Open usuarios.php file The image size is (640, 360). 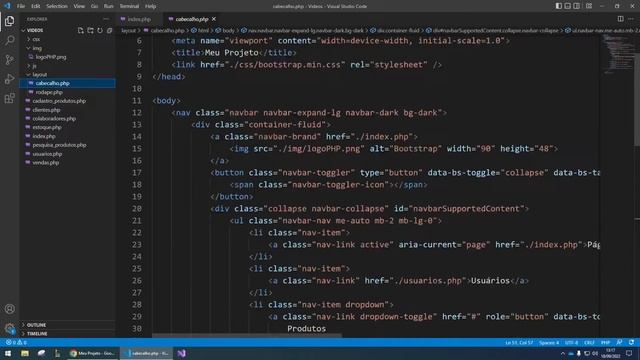click(47, 154)
